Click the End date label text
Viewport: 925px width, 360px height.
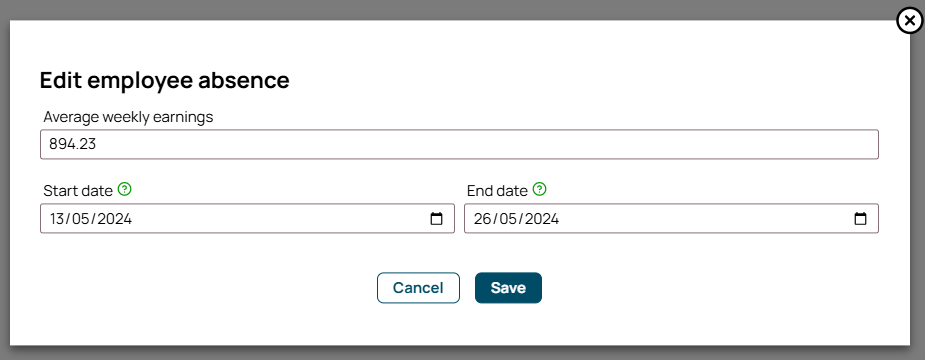click(x=497, y=191)
